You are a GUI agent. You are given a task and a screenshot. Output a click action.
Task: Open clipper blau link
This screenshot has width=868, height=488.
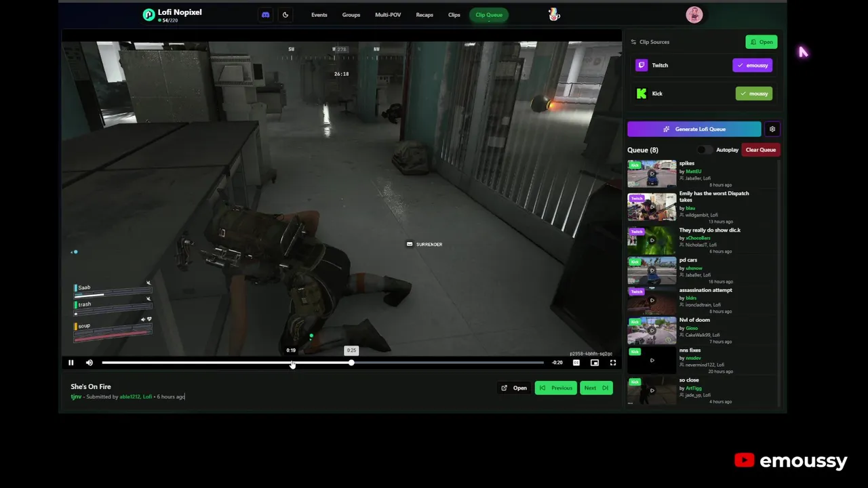(x=690, y=208)
